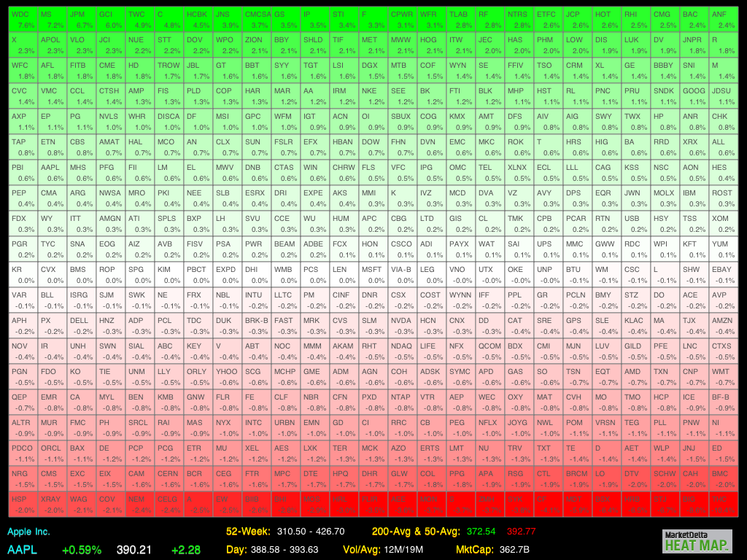
Task: Click the CPWR 3.1% cell
Action: click(402, 20)
